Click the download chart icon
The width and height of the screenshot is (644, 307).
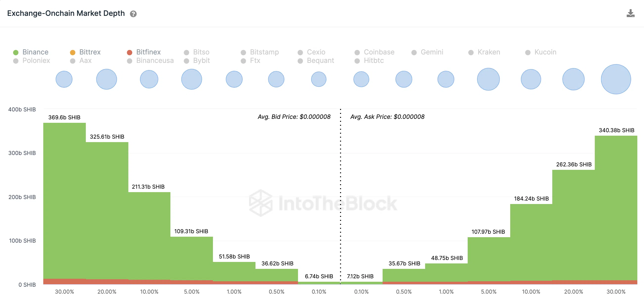click(630, 13)
